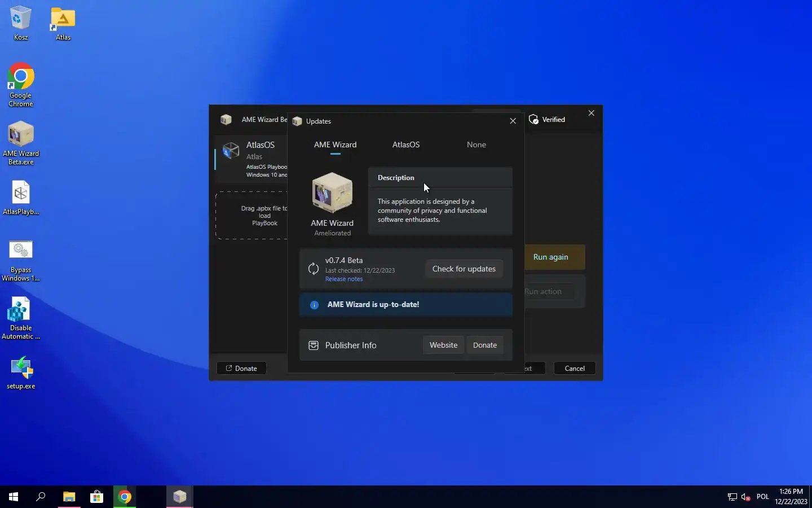Image resolution: width=812 pixels, height=508 pixels.
Task: Close the Updates dialog
Action: (x=513, y=121)
